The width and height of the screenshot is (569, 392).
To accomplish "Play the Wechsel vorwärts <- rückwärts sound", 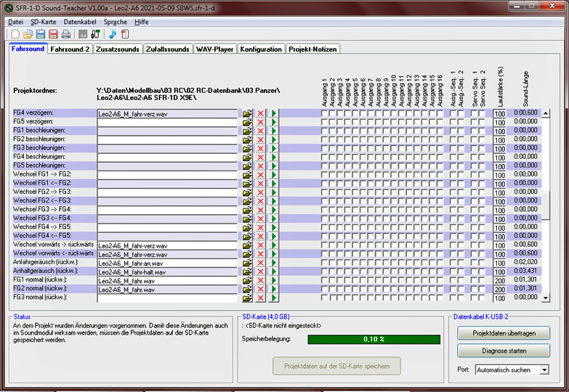I will pos(274,254).
